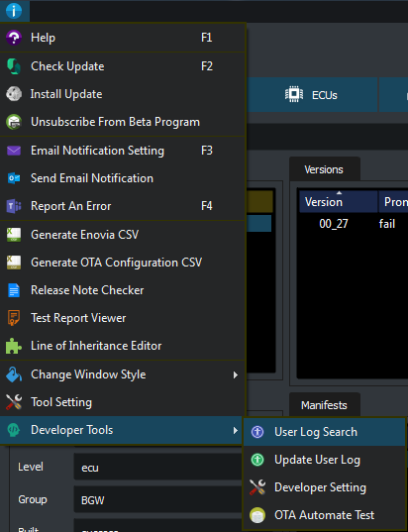The width and height of the screenshot is (408, 532).
Task: Open Help from the menu
Action: (x=123, y=38)
